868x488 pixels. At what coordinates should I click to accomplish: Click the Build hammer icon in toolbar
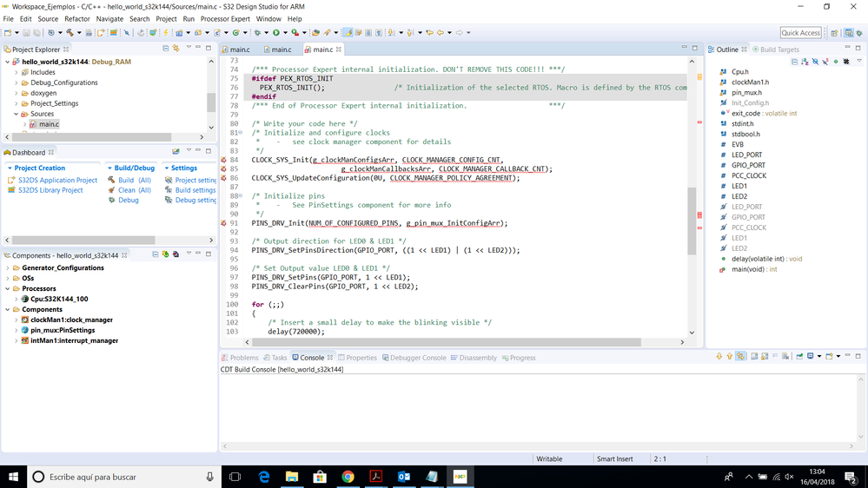(x=70, y=33)
